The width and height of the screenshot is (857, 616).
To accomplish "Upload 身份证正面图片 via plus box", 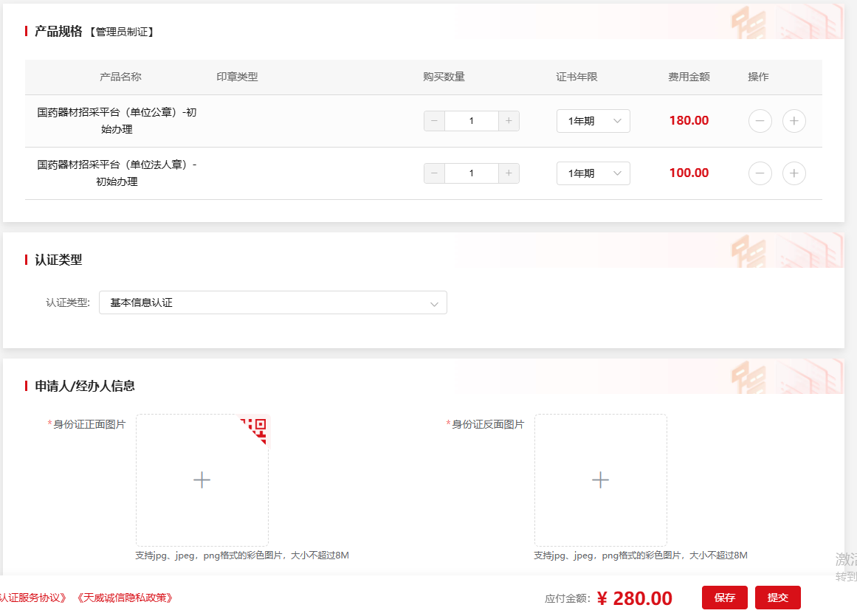I will tap(202, 480).
